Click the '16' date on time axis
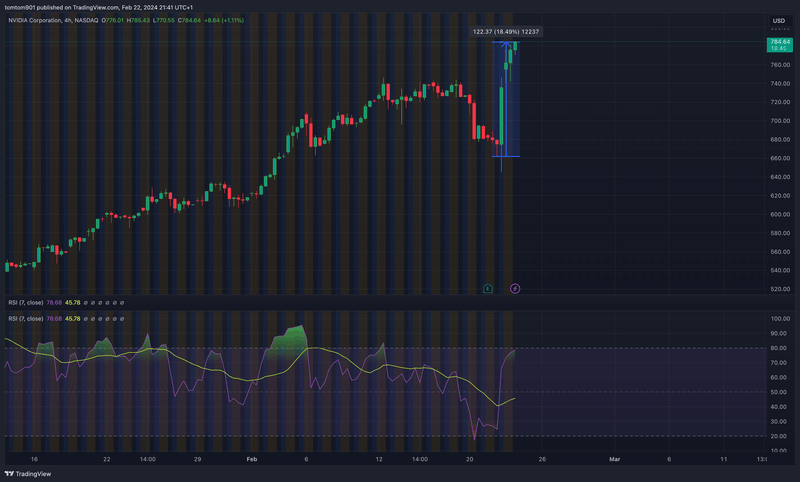The height and width of the screenshot is (482, 800). click(34, 460)
